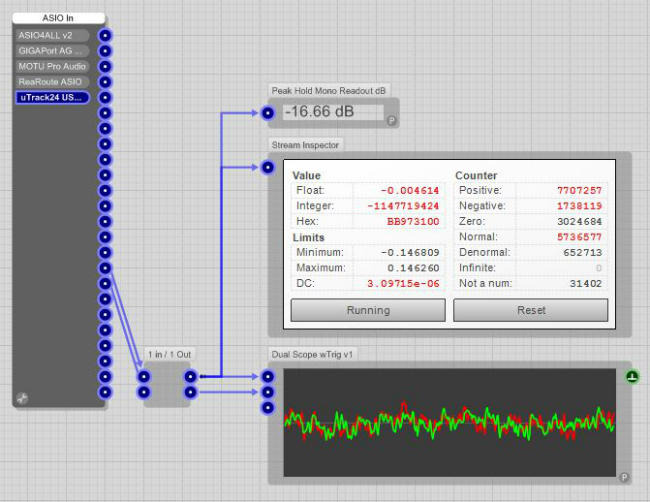Click the P icon on Peak Hold readout
Viewport: 650px width, 502px height.
(x=391, y=120)
